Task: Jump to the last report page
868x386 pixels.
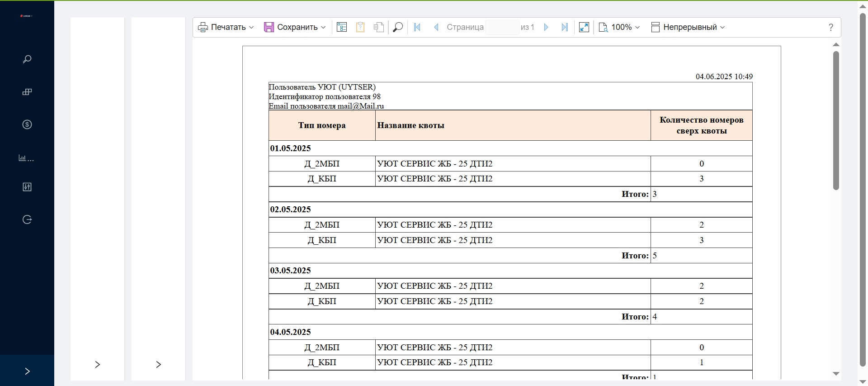Action: click(x=565, y=28)
